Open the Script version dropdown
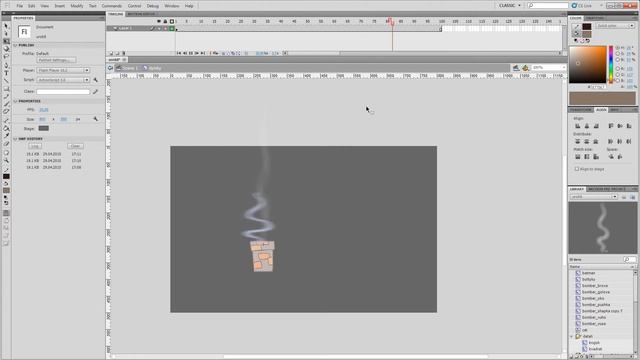This screenshot has width=640, height=360. [x=63, y=80]
